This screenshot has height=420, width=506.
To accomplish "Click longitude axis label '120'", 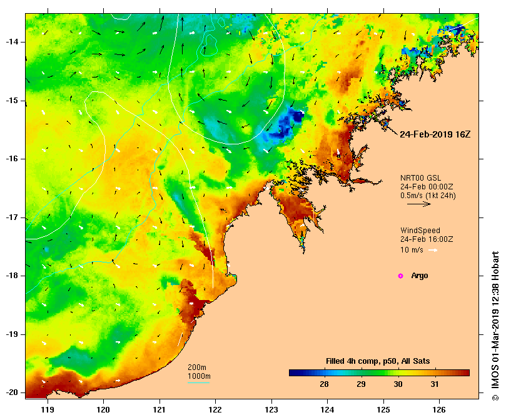I will 104,409.
